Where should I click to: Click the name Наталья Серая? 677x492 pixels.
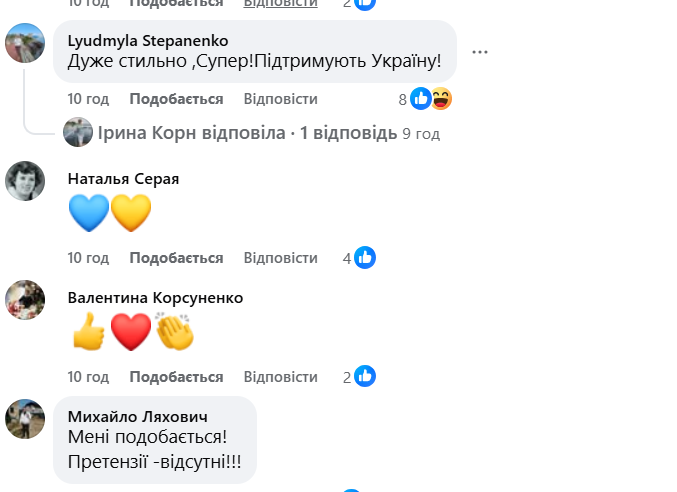(x=123, y=178)
